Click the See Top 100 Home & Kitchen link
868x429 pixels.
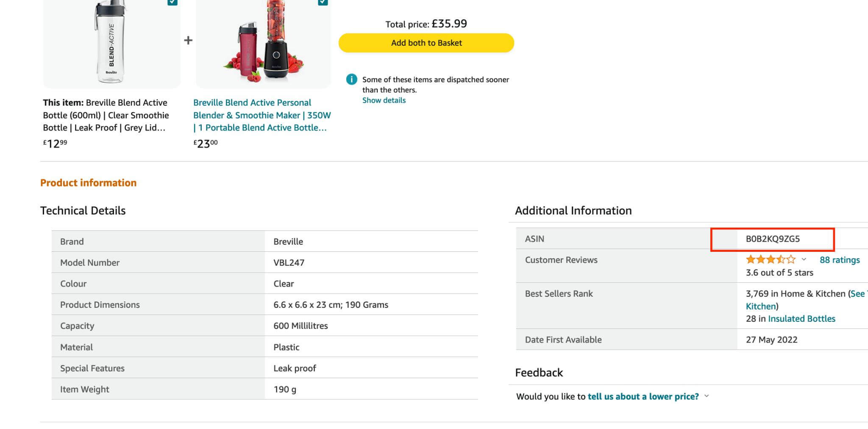click(805, 300)
